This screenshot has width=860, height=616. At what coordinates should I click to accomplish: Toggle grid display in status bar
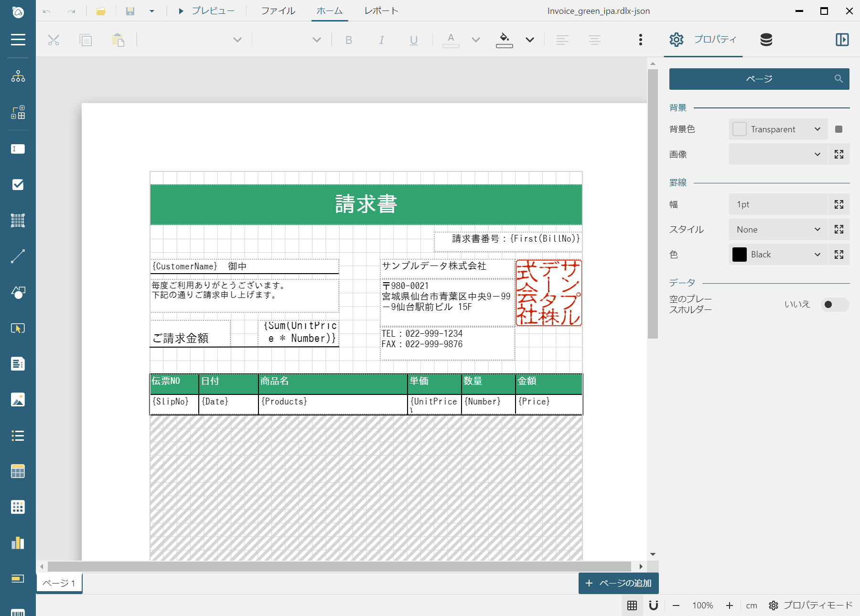(x=632, y=605)
